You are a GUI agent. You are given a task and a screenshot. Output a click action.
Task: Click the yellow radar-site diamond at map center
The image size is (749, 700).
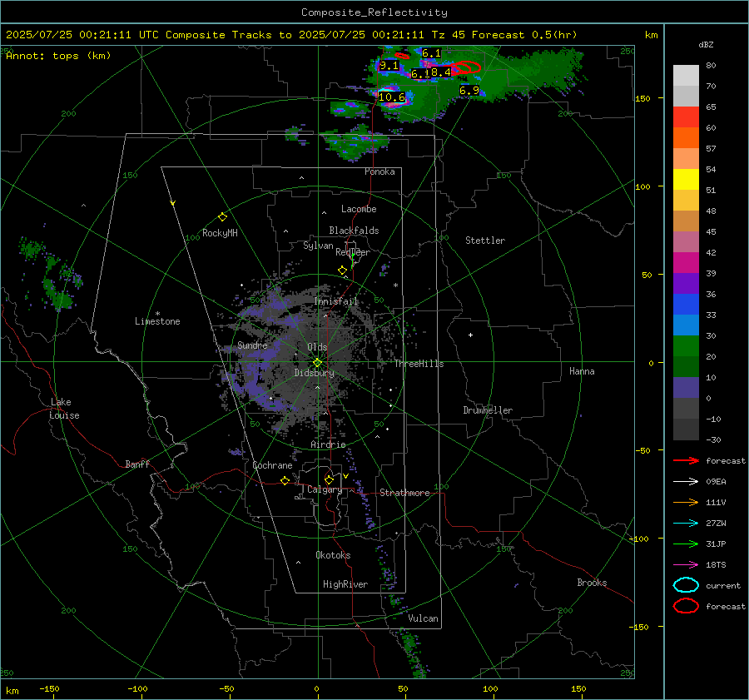point(318,363)
